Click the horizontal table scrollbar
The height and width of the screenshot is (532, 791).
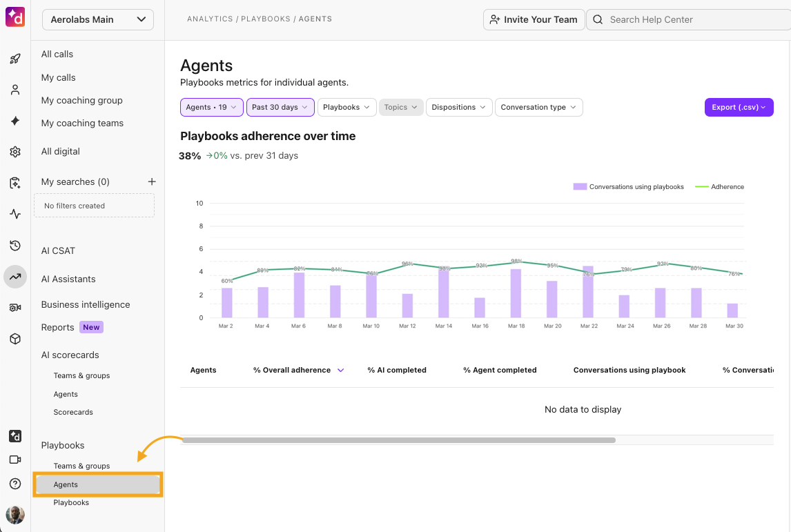398,440
